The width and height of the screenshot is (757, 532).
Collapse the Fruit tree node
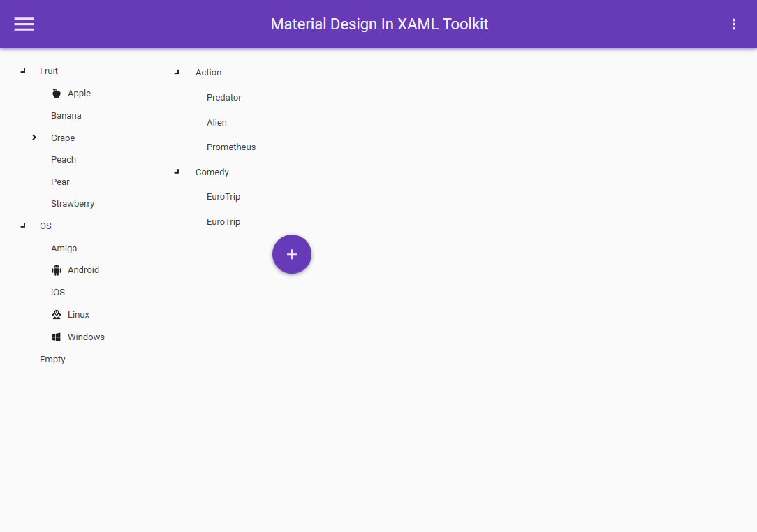(x=22, y=71)
